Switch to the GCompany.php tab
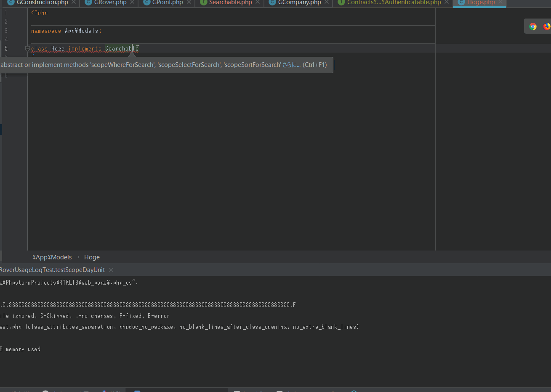551x392 pixels. [299, 3]
